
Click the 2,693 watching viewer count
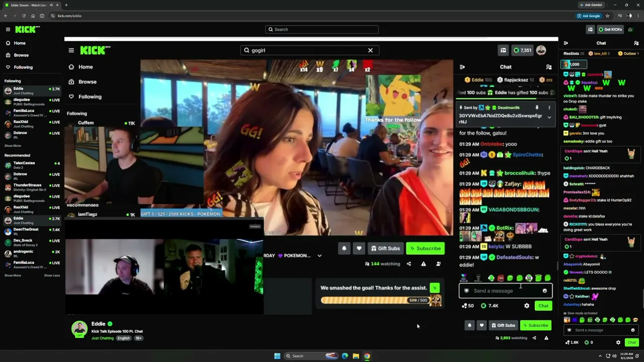click(512, 338)
